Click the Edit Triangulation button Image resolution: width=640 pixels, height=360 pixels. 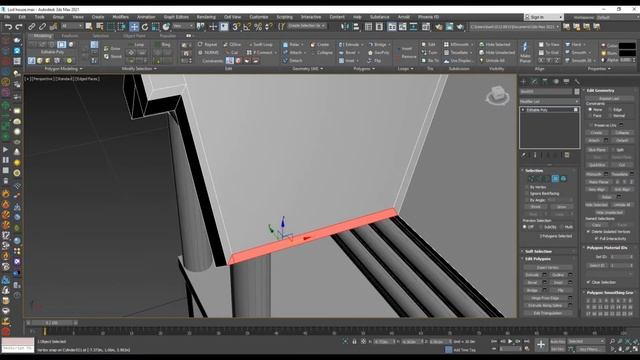click(x=548, y=313)
